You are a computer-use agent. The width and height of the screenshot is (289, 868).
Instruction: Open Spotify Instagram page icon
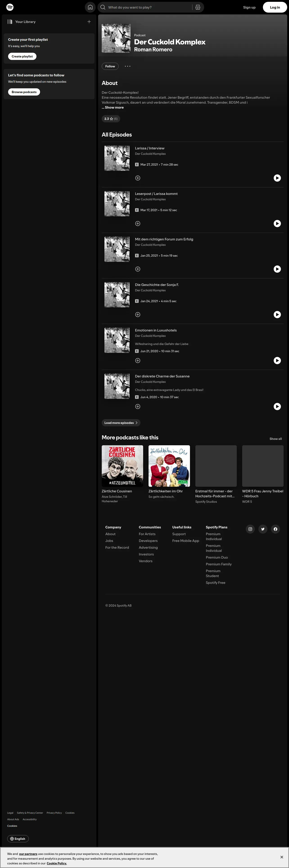coord(250,529)
